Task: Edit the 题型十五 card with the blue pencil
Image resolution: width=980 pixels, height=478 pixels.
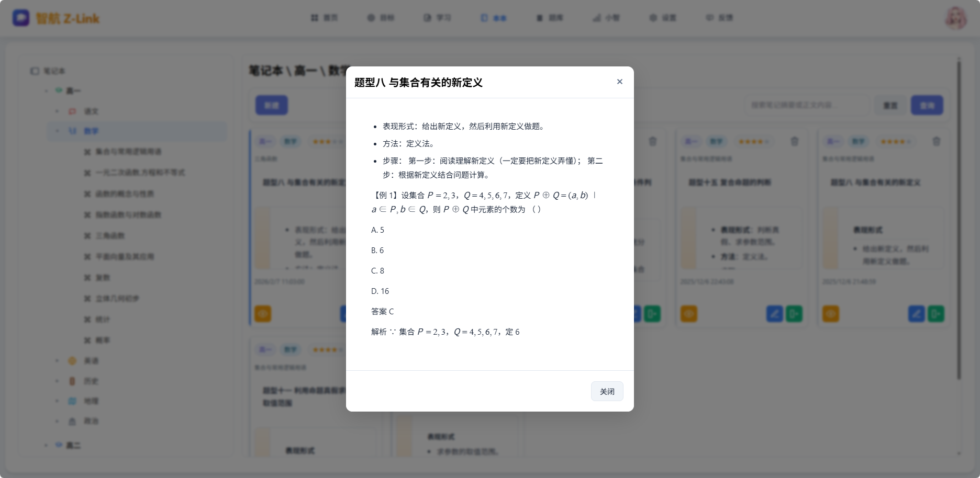Action: (775, 314)
